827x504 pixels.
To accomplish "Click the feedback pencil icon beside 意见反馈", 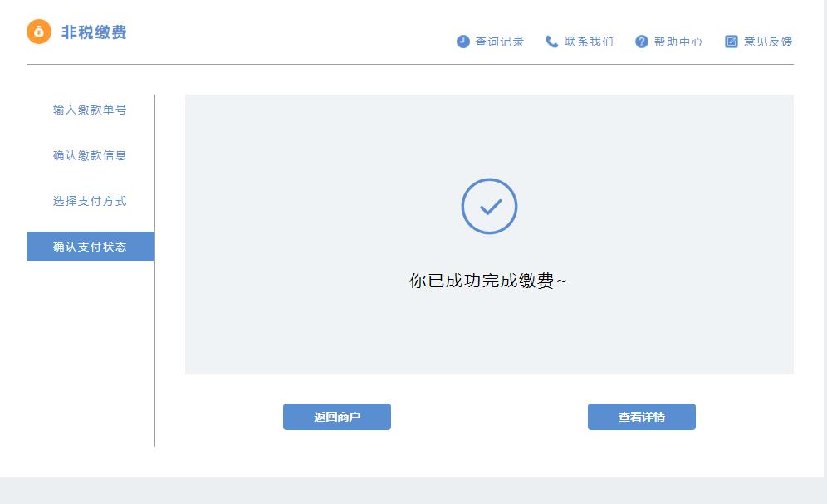I will (732, 41).
